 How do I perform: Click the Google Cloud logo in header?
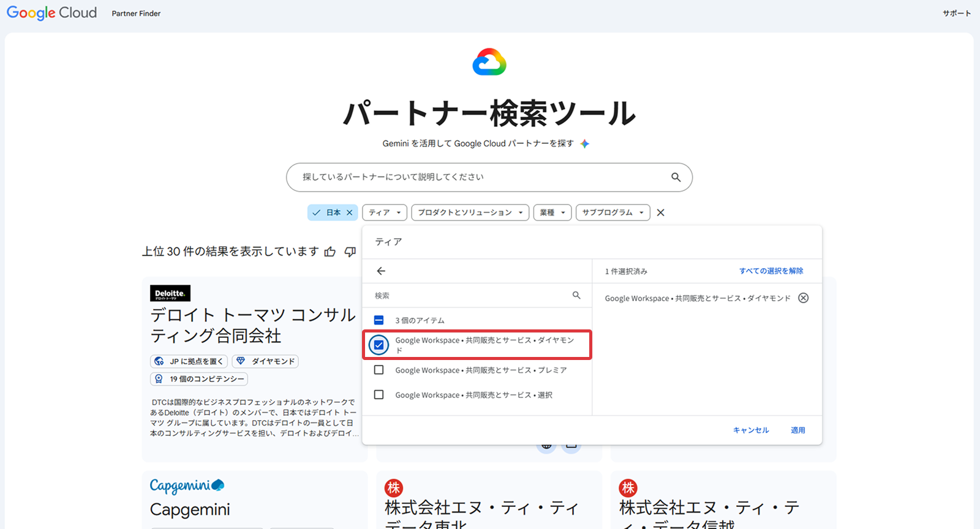pyautogui.click(x=51, y=13)
